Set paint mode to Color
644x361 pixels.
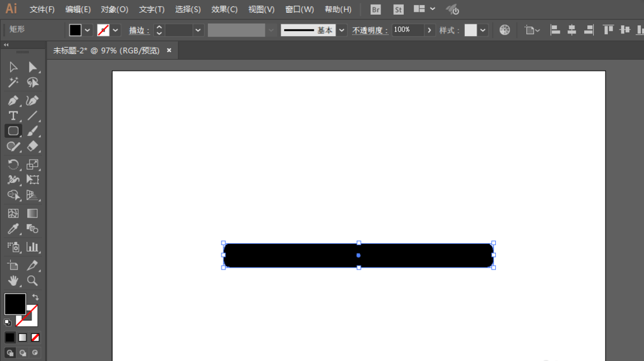10,338
